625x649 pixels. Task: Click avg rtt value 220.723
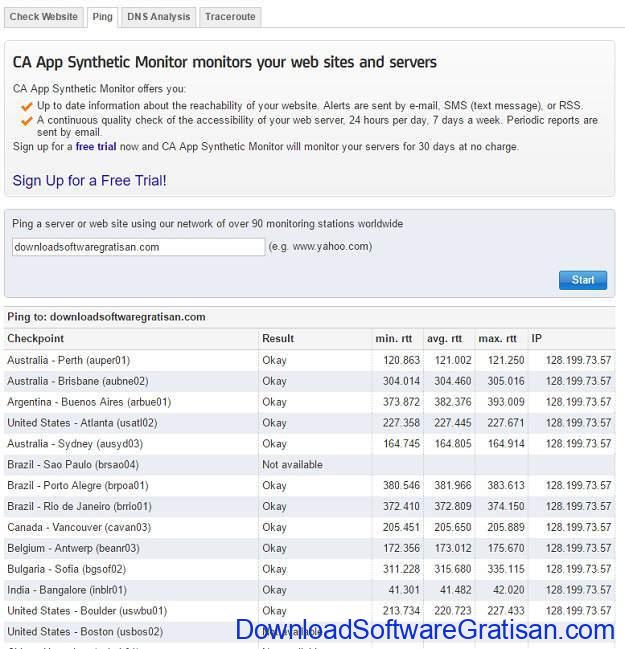pyautogui.click(x=452, y=611)
